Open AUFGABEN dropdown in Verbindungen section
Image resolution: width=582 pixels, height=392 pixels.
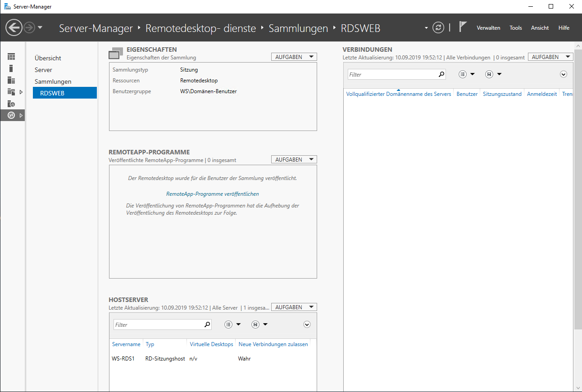[550, 57]
